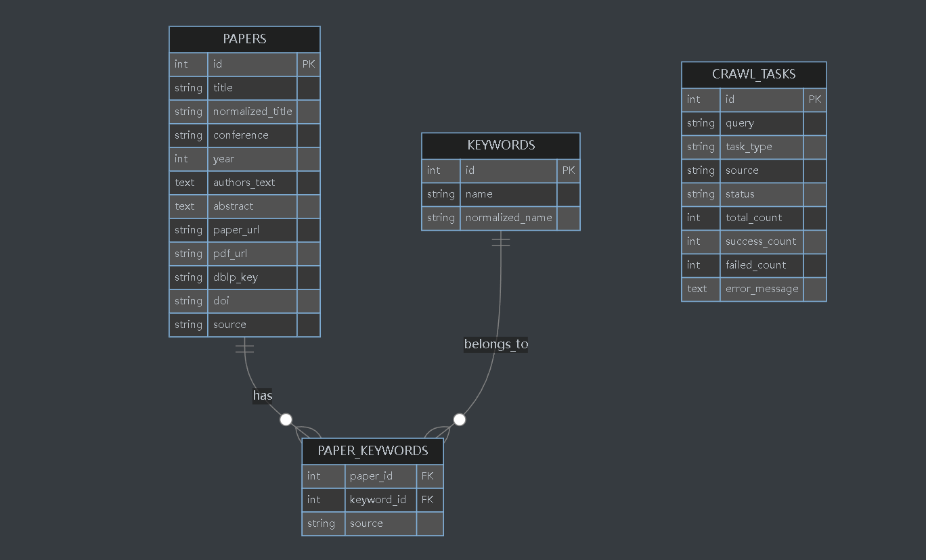The image size is (926, 560).
Task: Click the FK marker beside keyword_id
Action: [x=428, y=500]
